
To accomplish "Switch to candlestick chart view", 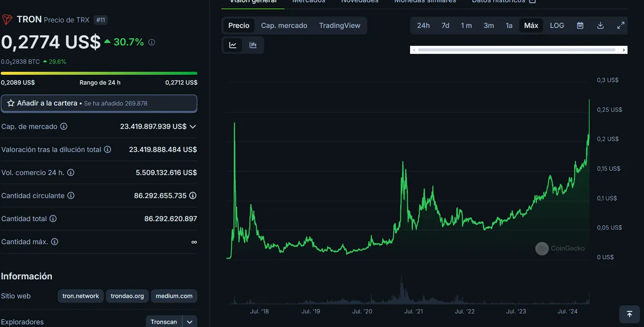I will (x=253, y=45).
